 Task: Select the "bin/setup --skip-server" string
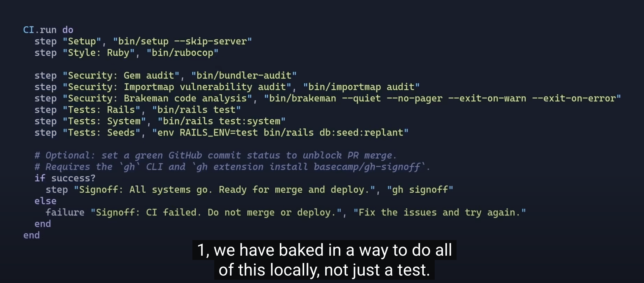pyautogui.click(x=182, y=41)
